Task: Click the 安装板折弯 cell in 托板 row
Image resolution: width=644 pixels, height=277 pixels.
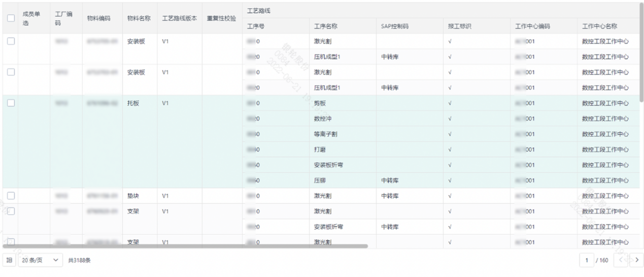Action: [x=328, y=165]
